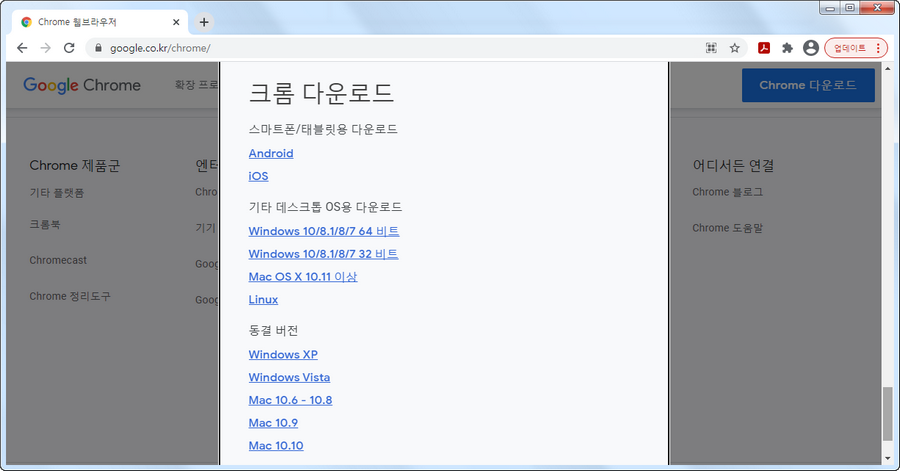This screenshot has height=471, width=900.
Task: Click the 어디서든 연결 heading
Action: (734, 166)
